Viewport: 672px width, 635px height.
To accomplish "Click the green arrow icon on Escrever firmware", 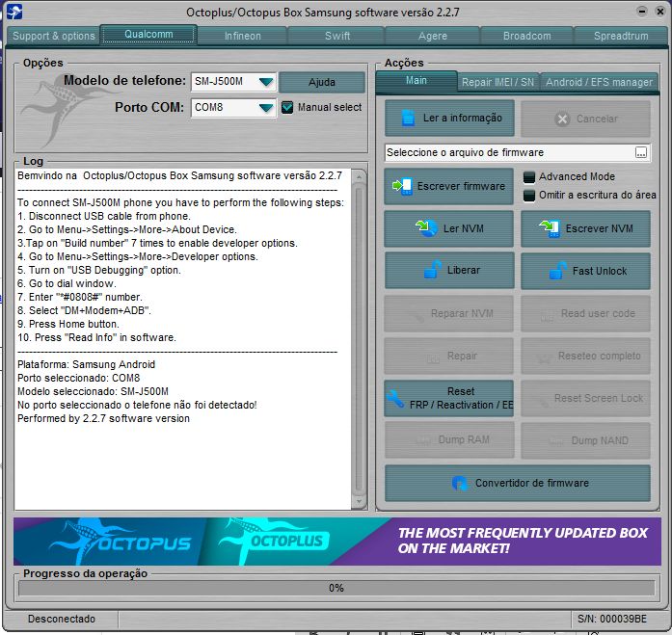I will point(402,186).
